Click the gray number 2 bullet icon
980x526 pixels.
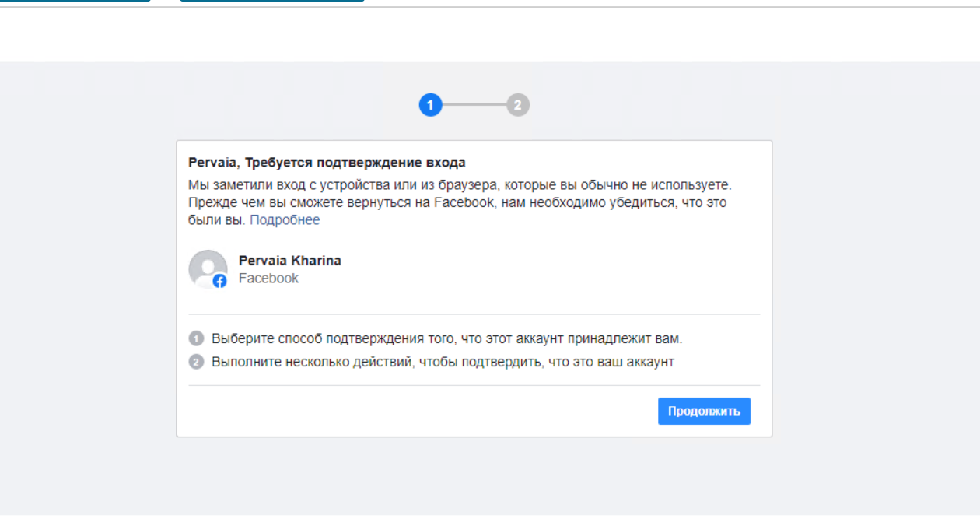(196, 362)
